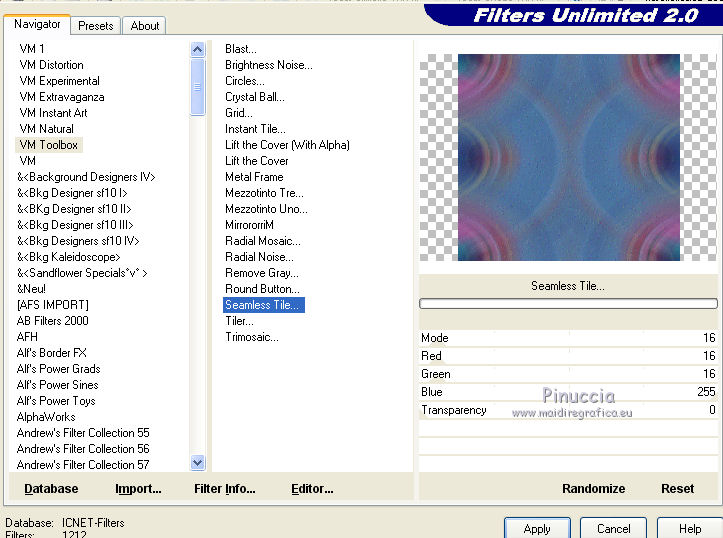Click the Mode parameter slider
This screenshot has height=538, width=723.
click(569, 338)
